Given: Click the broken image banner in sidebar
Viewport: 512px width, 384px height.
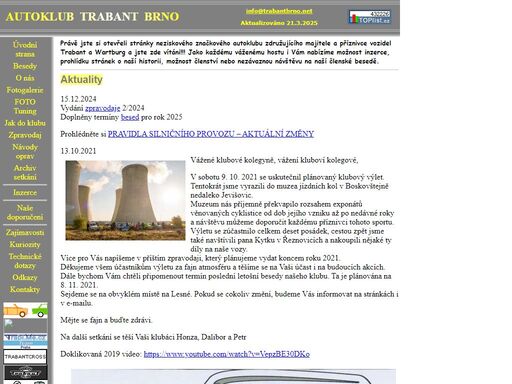Looking at the screenshot, I should click(25, 325).
